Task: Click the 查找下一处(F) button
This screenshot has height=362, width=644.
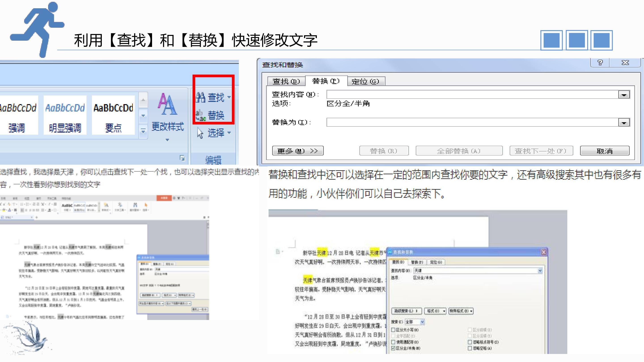Action: click(541, 151)
